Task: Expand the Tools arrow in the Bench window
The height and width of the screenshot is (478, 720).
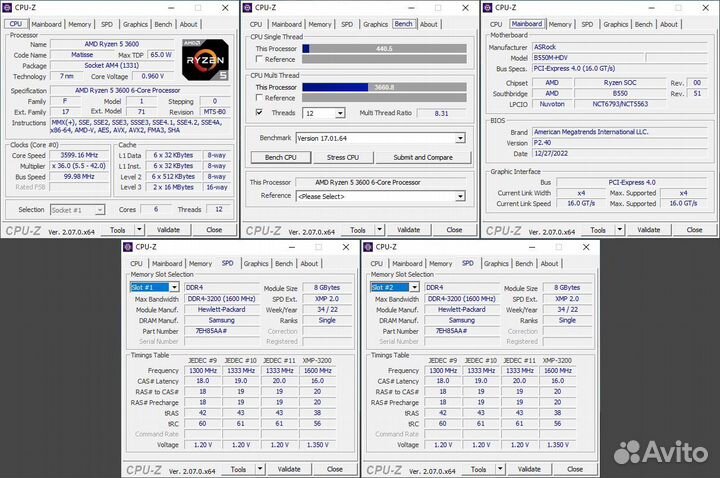Action: click(379, 230)
